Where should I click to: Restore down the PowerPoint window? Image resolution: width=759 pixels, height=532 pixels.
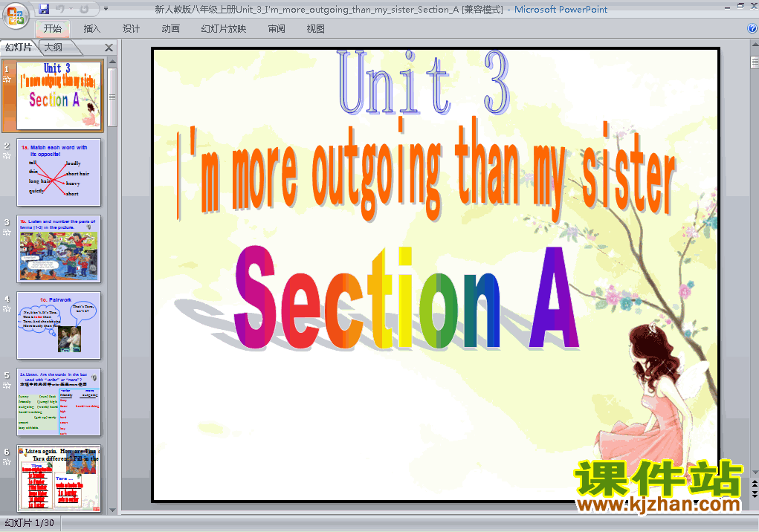pyautogui.click(x=740, y=6)
